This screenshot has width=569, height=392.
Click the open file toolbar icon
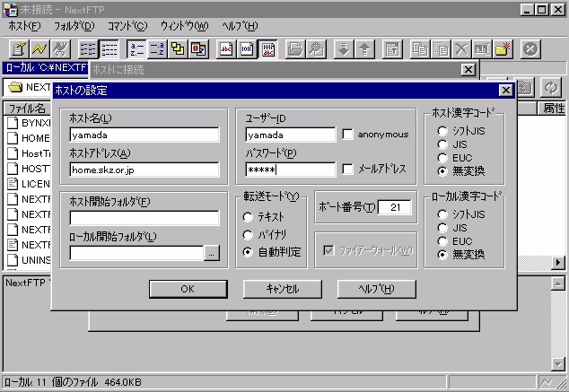[x=295, y=48]
